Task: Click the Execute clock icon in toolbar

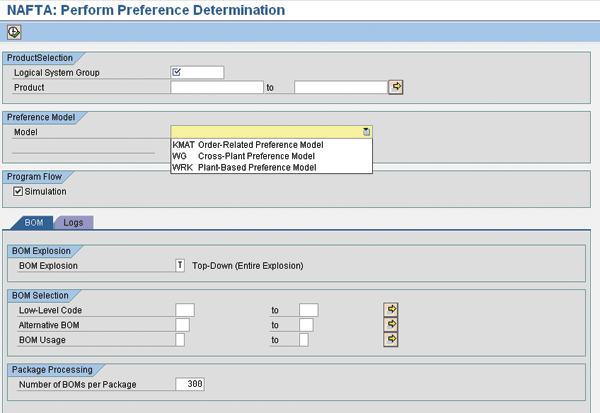Action: 14,32
